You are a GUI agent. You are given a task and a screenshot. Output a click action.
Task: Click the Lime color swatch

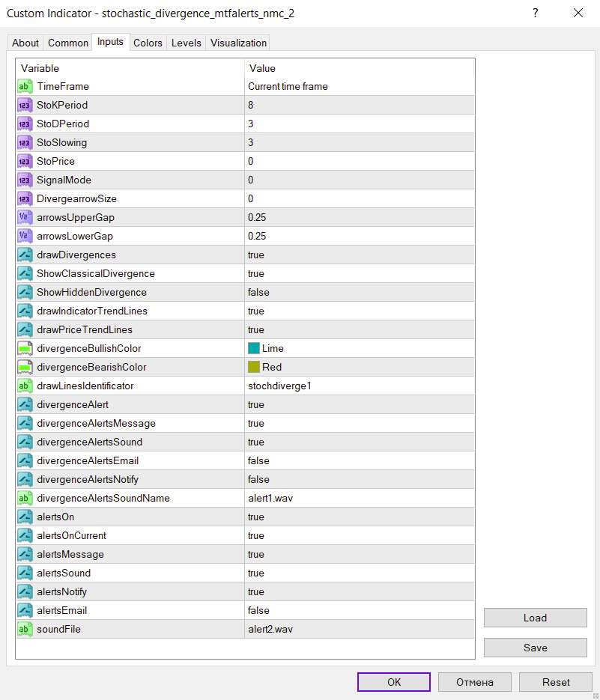tap(254, 348)
